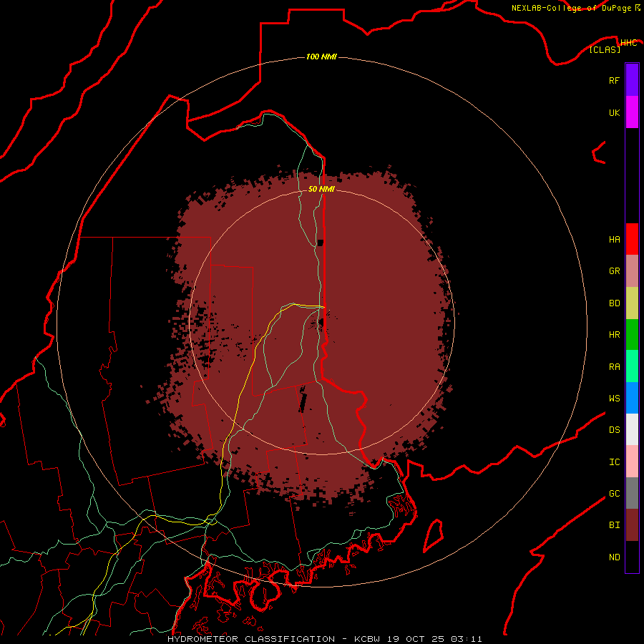This screenshot has width=644, height=644.
Task: Click the GR legend label
Action: coord(614,271)
